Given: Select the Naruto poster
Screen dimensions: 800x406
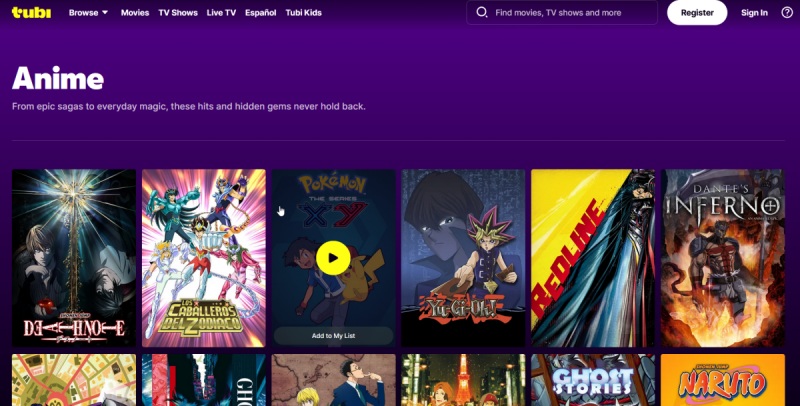Looking at the screenshot, I should point(722,380).
